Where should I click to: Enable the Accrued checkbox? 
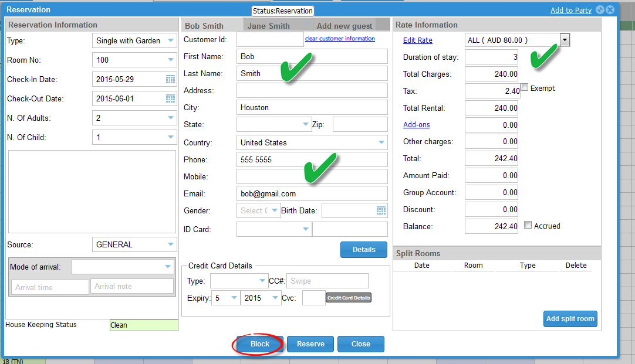(528, 226)
